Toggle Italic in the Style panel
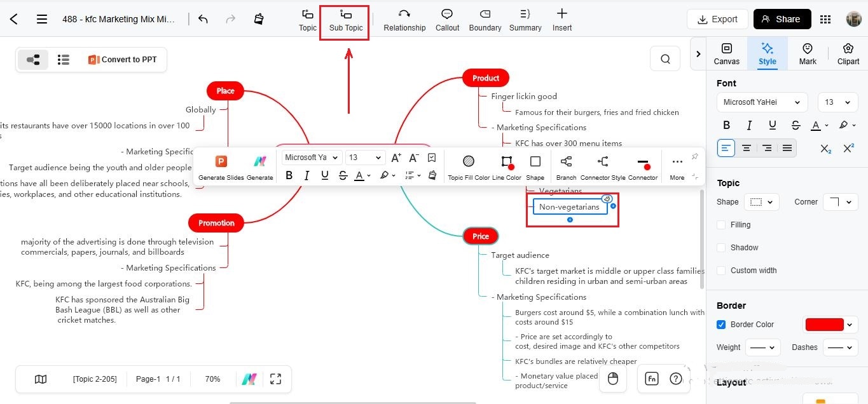 point(749,125)
